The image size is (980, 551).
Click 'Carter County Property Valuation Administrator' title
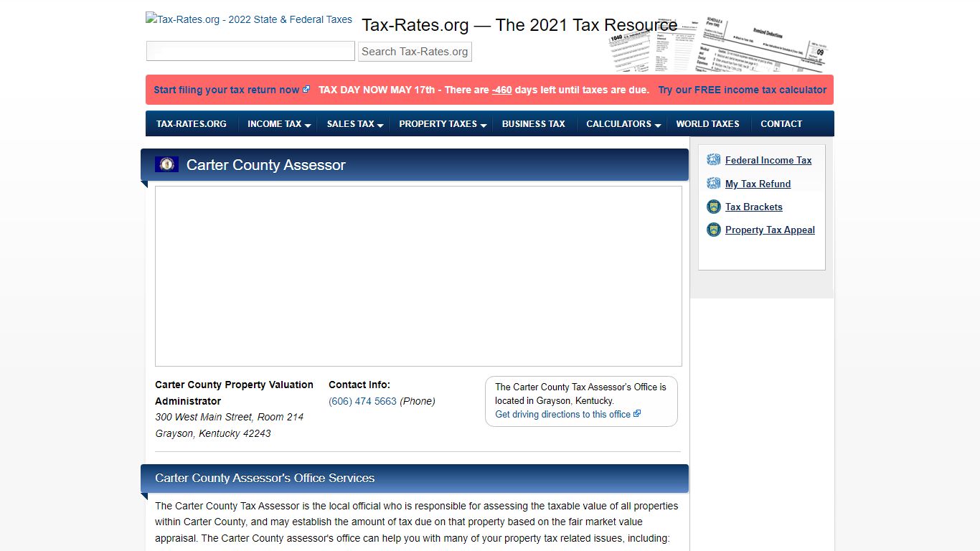click(234, 392)
